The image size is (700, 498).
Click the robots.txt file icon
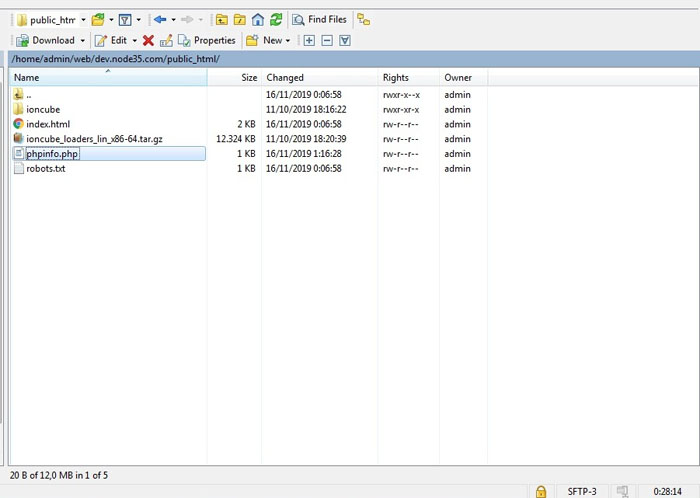[x=18, y=168]
